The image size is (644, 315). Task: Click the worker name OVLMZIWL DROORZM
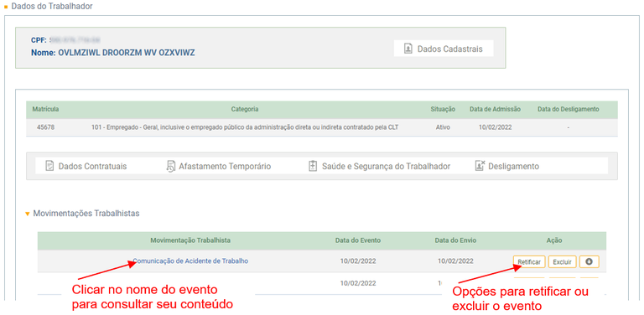127,53
